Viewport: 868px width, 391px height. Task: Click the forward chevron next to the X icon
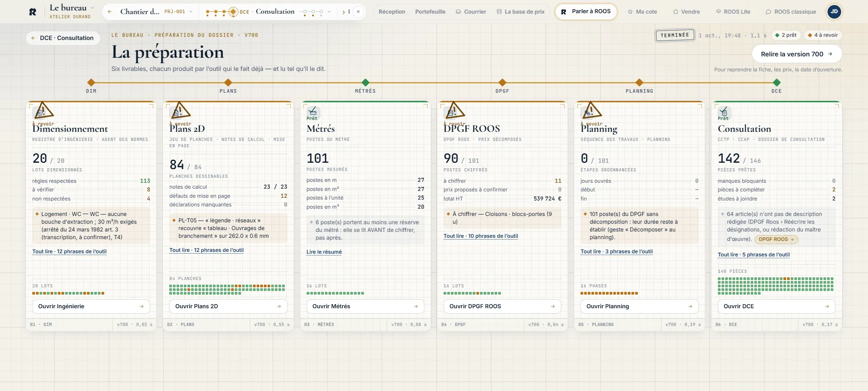point(343,12)
